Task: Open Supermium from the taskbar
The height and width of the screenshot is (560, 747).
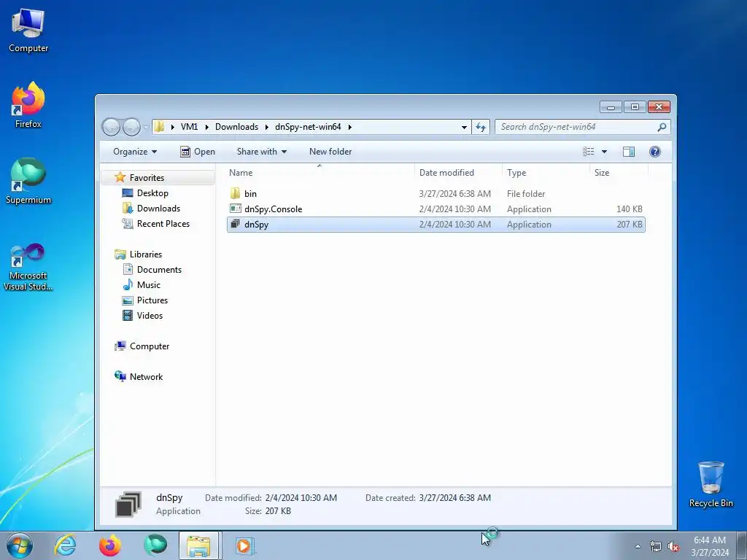Action: [x=155, y=545]
